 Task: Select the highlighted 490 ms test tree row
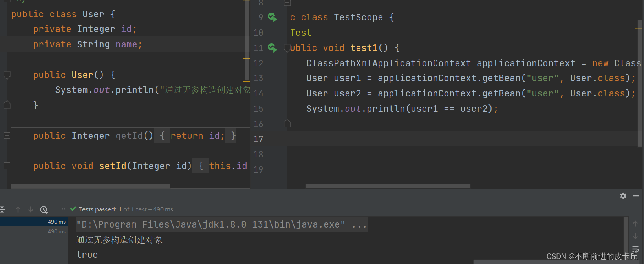[x=34, y=222]
